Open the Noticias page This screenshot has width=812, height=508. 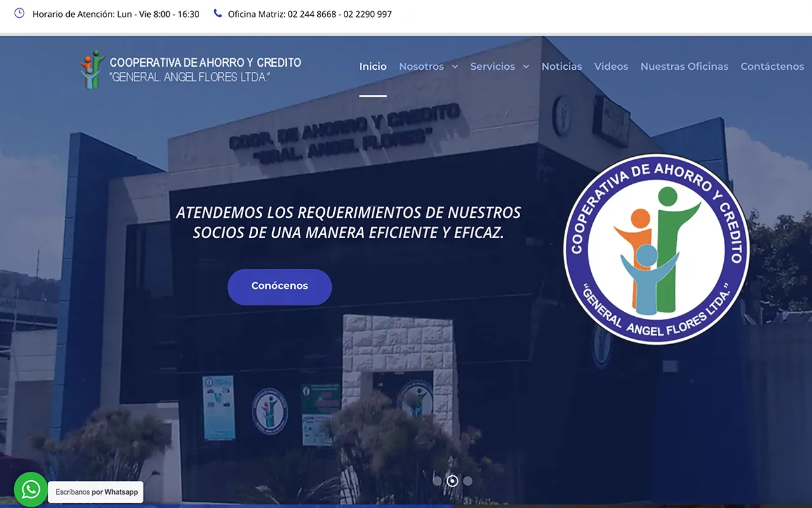tap(561, 67)
